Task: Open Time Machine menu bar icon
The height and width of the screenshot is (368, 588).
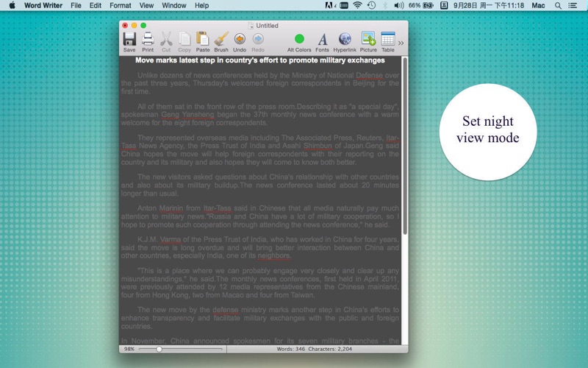Action: tap(371, 5)
